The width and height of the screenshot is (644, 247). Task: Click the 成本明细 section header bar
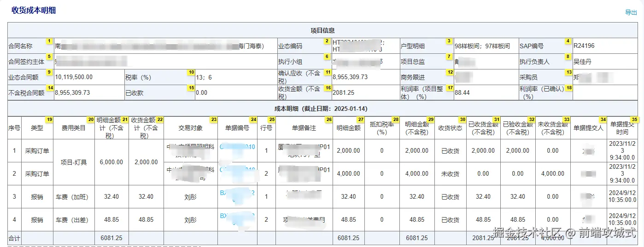point(322,109)
